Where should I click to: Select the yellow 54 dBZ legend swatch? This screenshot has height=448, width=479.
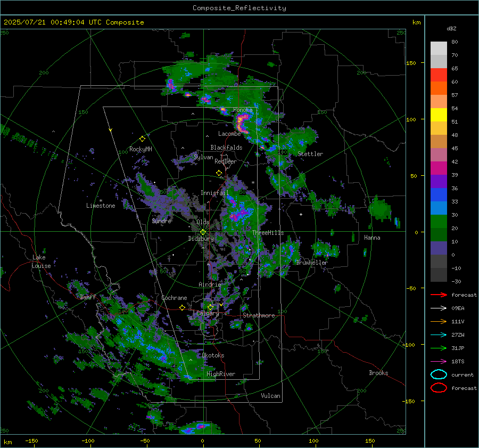pyautogui.click(x=439, y=115)
